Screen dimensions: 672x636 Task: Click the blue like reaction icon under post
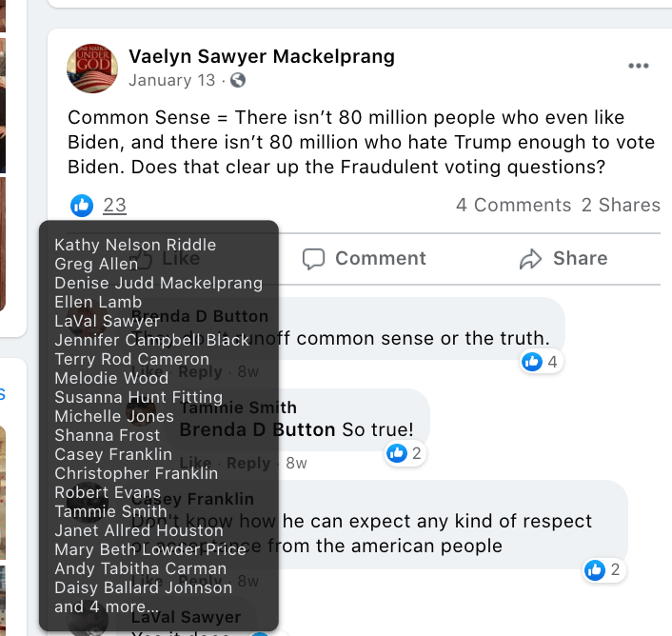tap(83, 205)
